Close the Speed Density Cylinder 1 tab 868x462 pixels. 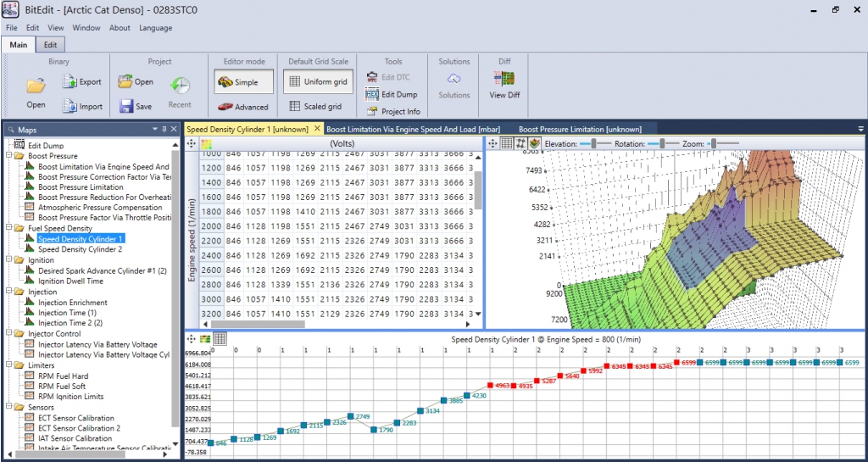click(317, 129)
